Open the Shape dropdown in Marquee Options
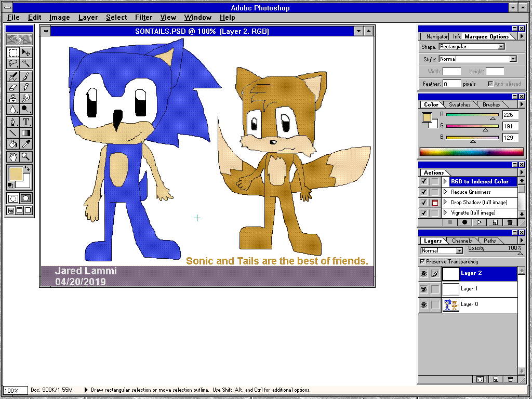This screenshot has height=399, width=532. pos(501,46)
